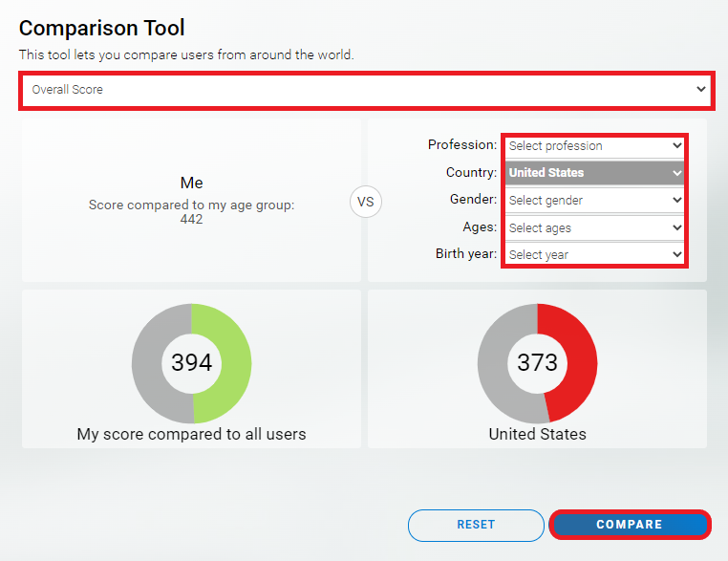Click the RESET button

click(x=476, y=525)
